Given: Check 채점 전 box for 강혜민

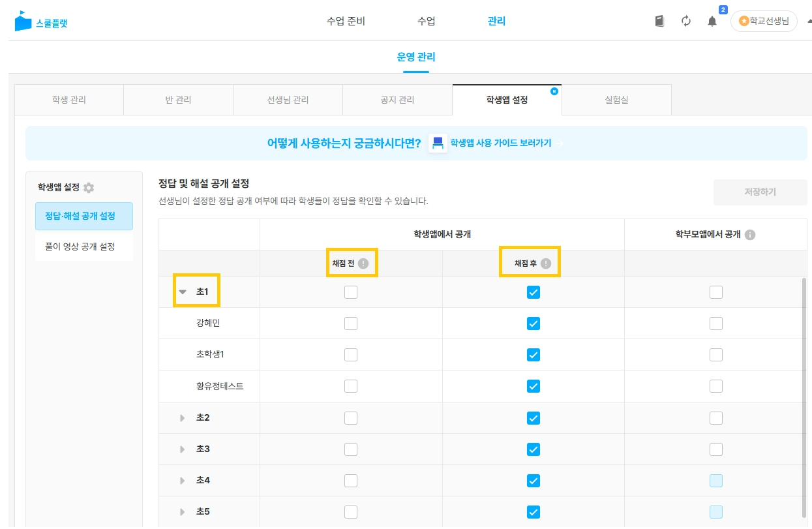Looking at the screenshot, I should 351,324.
